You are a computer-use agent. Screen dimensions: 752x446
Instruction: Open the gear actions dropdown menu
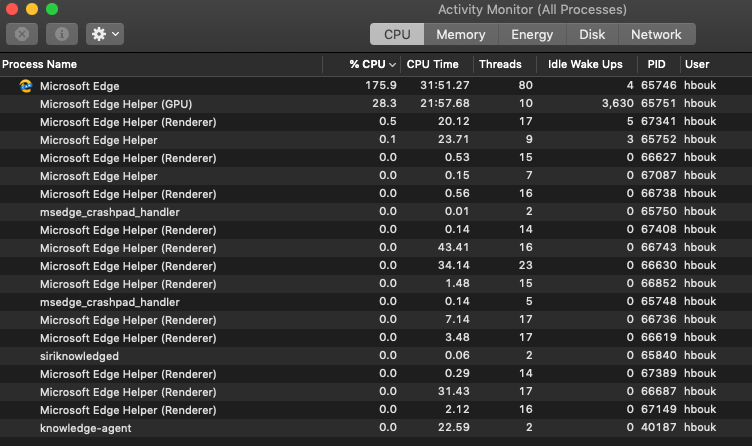click(x=105, y=34)
